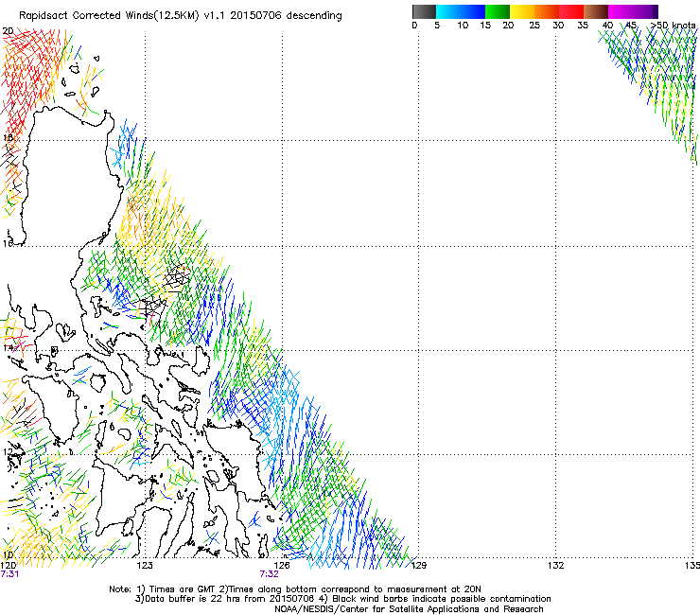Screen dimensions: 700x615
Task: Click the NOAA/NESDIS credit line
Action: (x=409, y=609)
